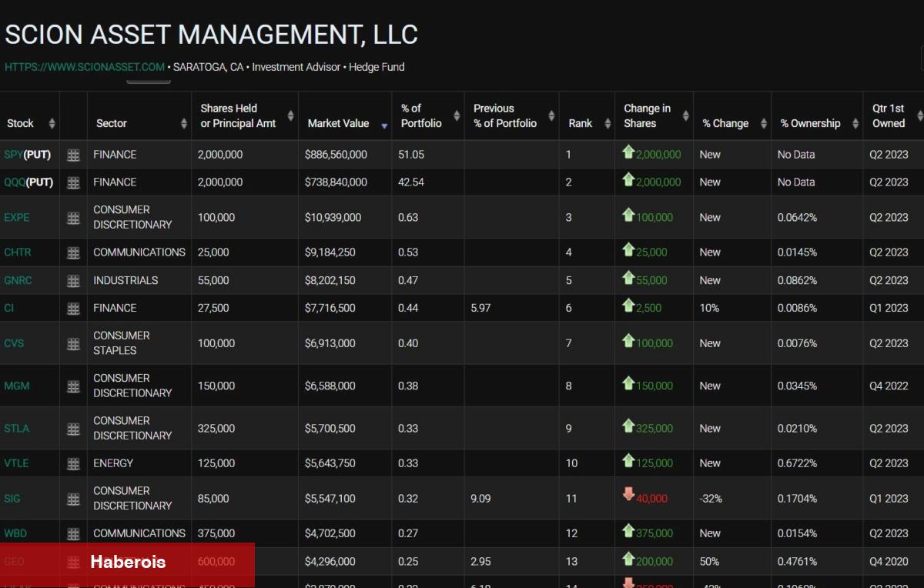Sort by Previous % of Portfolio

tap(551, 116)
